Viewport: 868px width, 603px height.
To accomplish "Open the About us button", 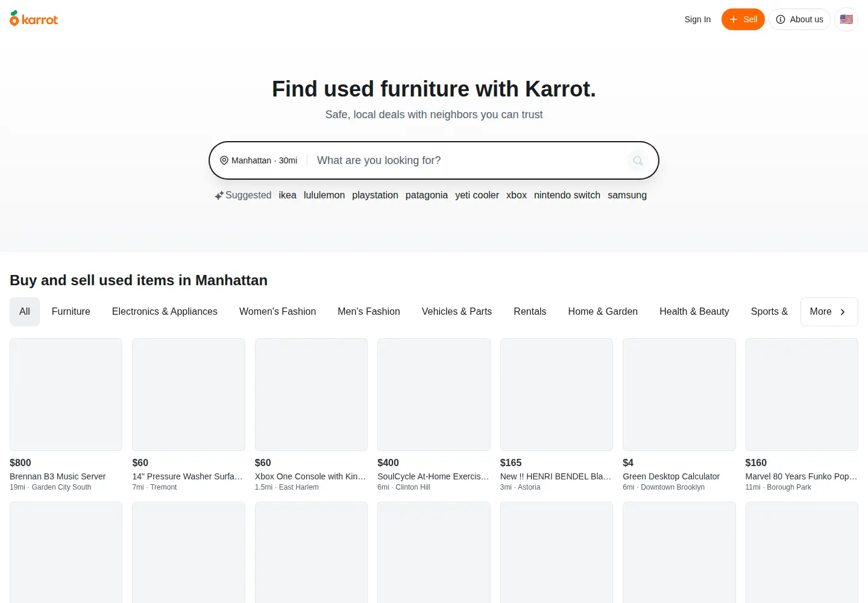I will (x=799, y=19).
